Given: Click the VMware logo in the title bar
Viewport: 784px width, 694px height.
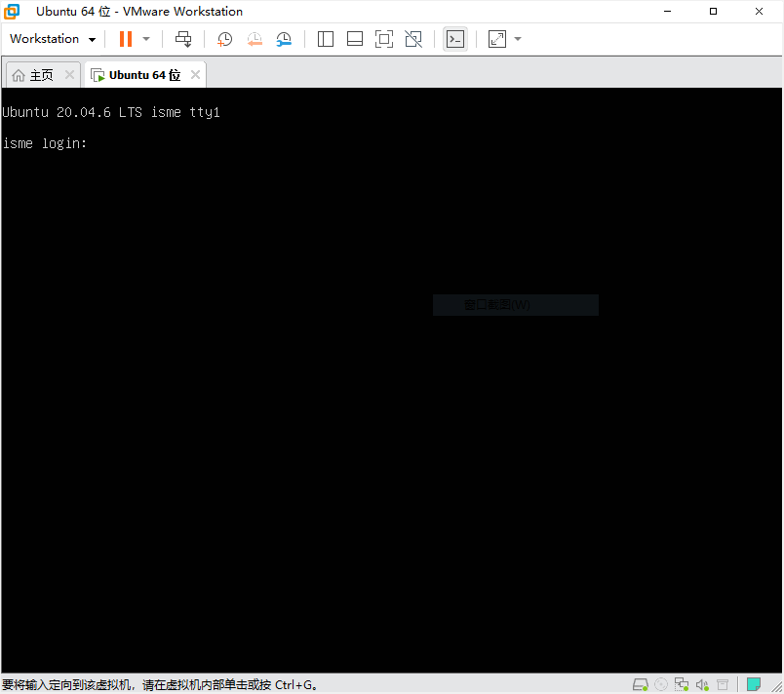Looking at the screenshot, I should pos(12,12).
